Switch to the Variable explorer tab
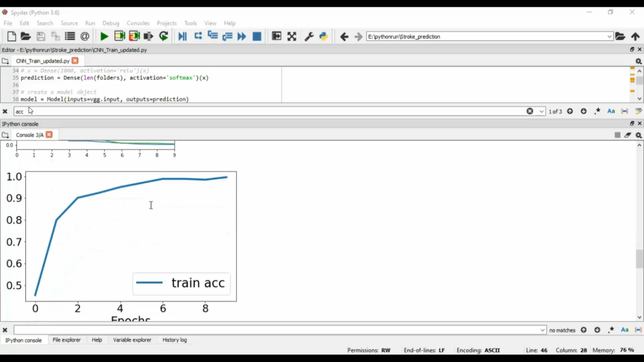The image size is (644, 362). coord(132,340)
